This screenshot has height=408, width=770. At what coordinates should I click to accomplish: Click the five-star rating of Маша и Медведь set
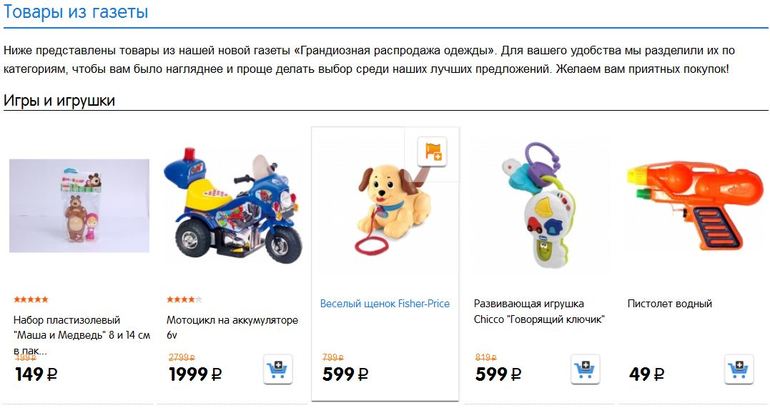click(31, 299)
